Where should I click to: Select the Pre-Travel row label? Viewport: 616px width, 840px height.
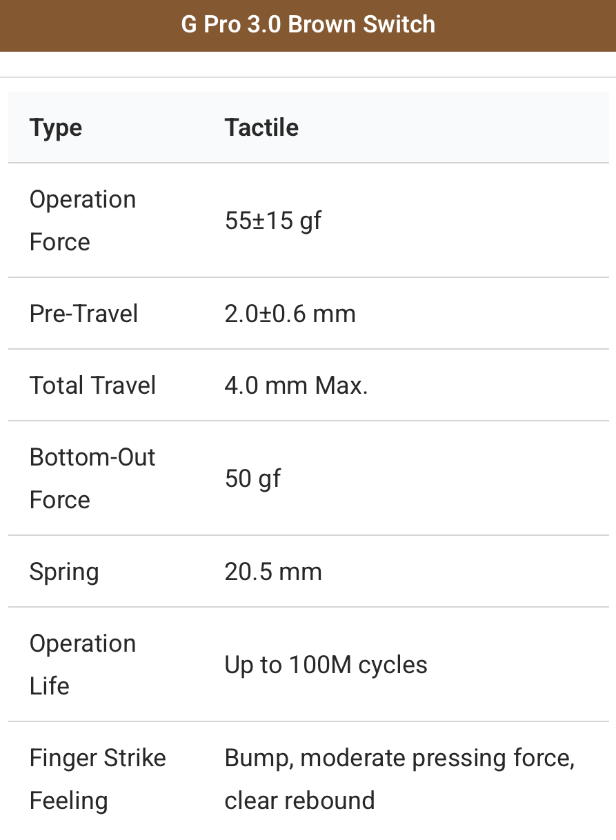(x=83, y=314)
